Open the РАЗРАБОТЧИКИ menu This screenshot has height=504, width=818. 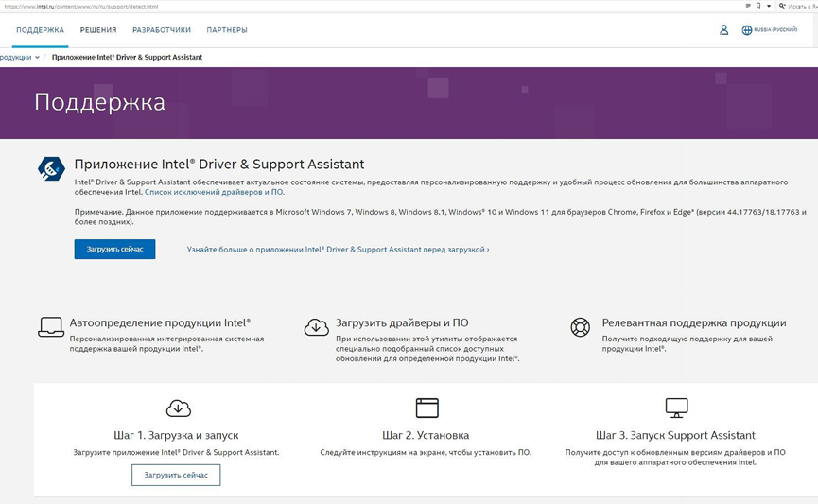(x=162, y=30)
